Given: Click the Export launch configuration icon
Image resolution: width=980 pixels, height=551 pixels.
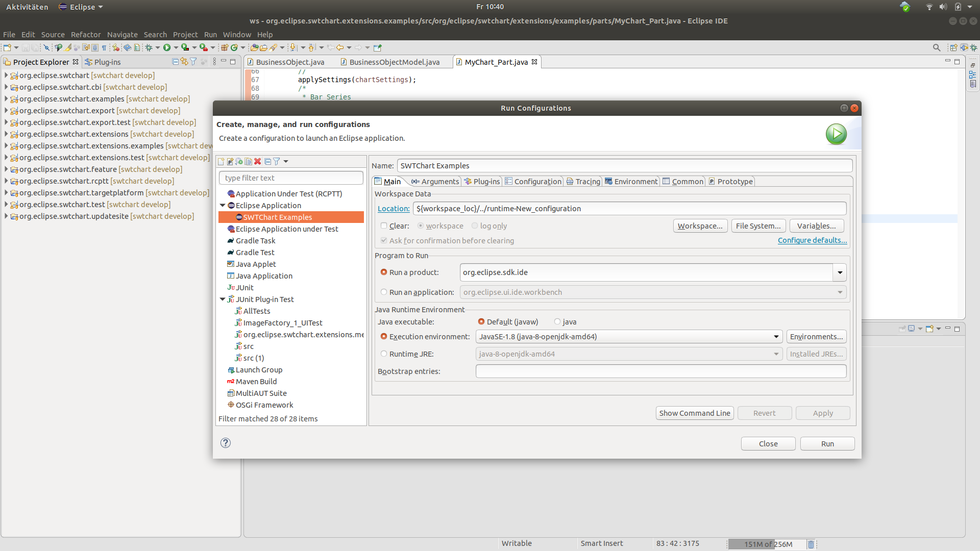Looking at the screenshot, I should click(x=239, y=161).
